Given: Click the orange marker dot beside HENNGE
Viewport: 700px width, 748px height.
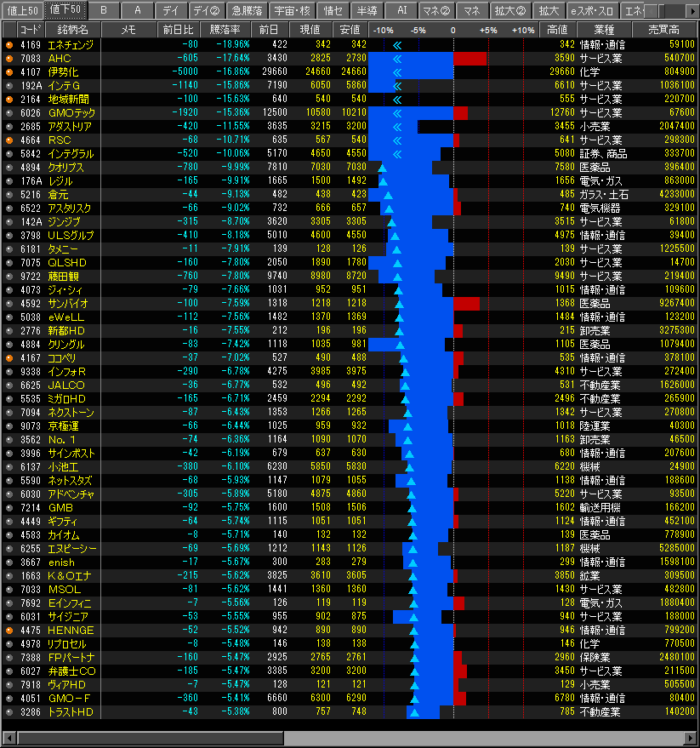Looking at the screenshot, I should [9, 630].
